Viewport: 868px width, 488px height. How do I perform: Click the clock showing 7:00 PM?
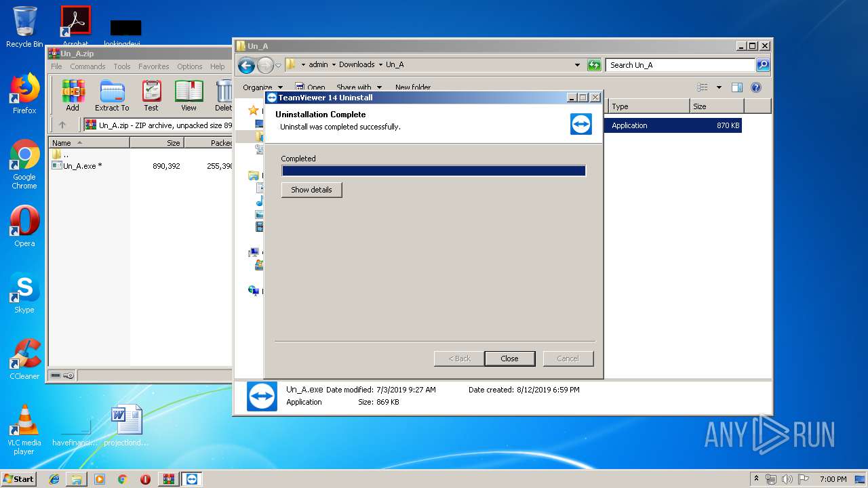pyautogui.click(x=833, y=479)
